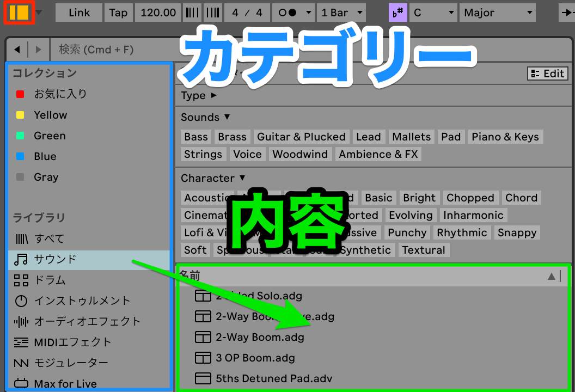Select the Basic character tag
Image resolution: width=575 pixels, height=392 pixels.
379,198
